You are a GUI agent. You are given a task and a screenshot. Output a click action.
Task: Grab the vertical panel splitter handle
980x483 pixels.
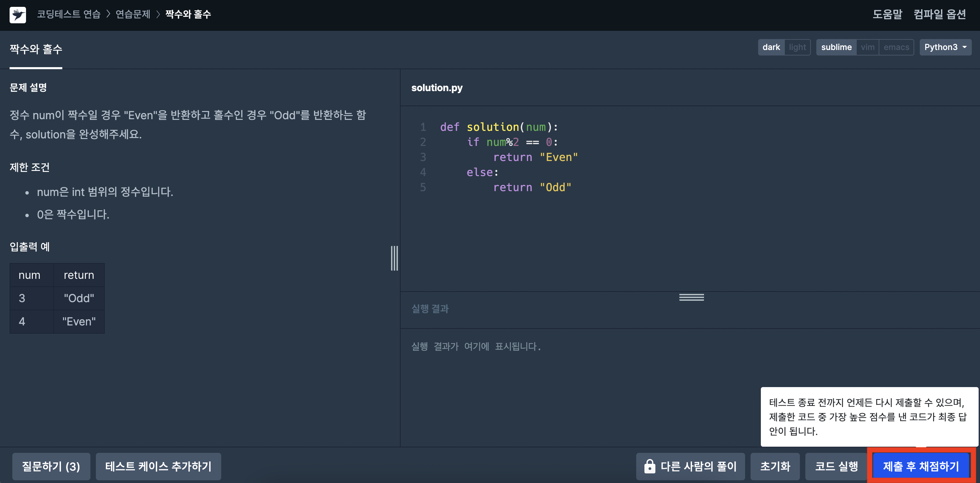[394, 258]
